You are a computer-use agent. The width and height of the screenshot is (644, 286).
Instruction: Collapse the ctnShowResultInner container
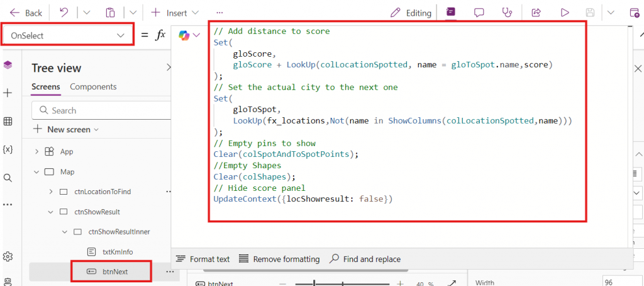click(x=65, y=232)
